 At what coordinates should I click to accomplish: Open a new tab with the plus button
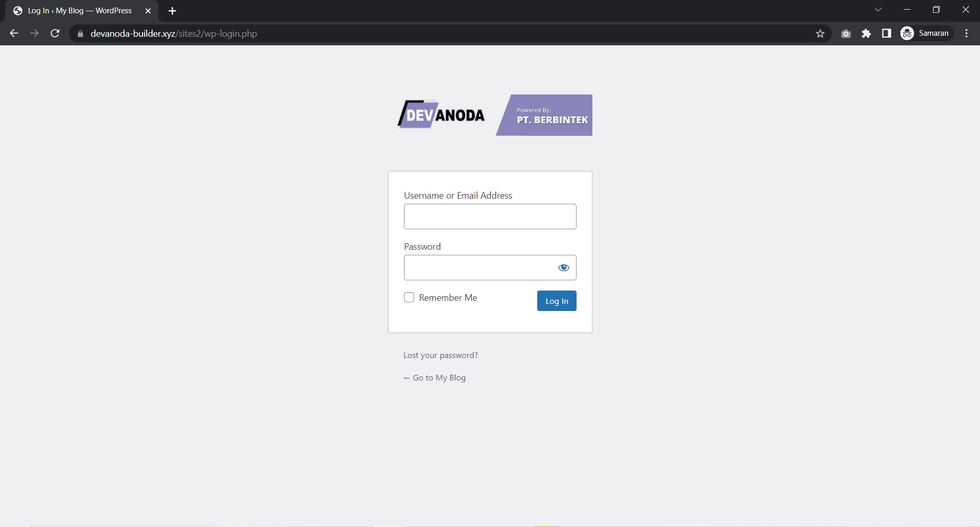pos(172,11)
